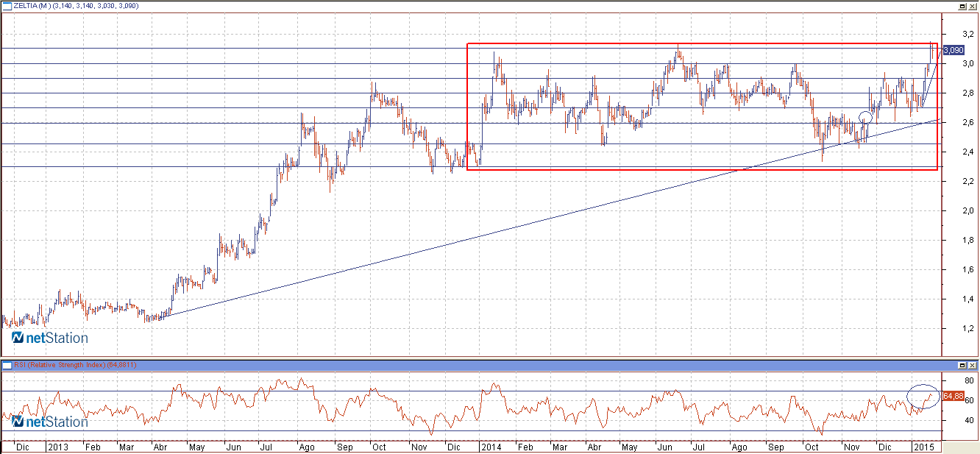Close the RSI indicator panel
This screenshot has height=454, width=980.
pyautogui.click(x=972, y=365)
